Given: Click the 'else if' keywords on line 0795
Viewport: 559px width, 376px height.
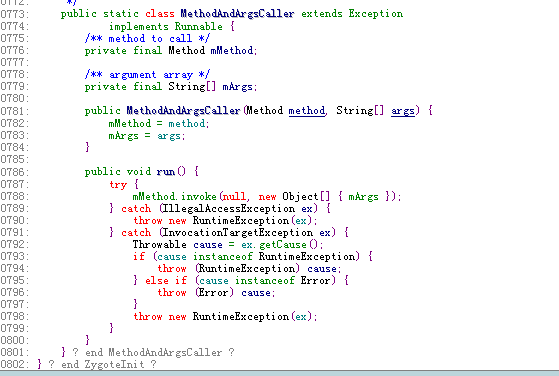Looking at the screenshot, I should [x=166, y=280].
